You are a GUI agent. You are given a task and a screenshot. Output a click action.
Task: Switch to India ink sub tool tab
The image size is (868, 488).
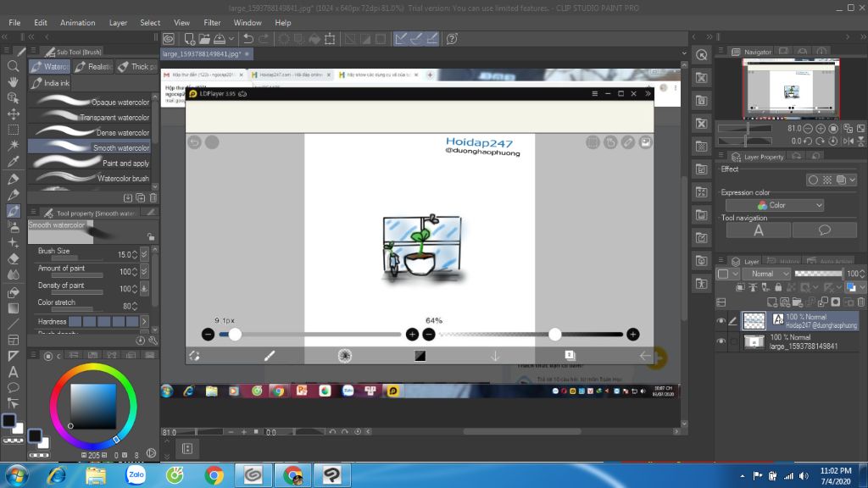pos(50,83)
